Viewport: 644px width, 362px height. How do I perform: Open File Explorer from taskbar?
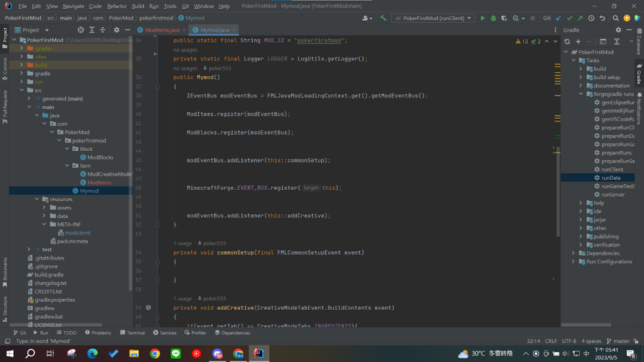click(134, 353)
